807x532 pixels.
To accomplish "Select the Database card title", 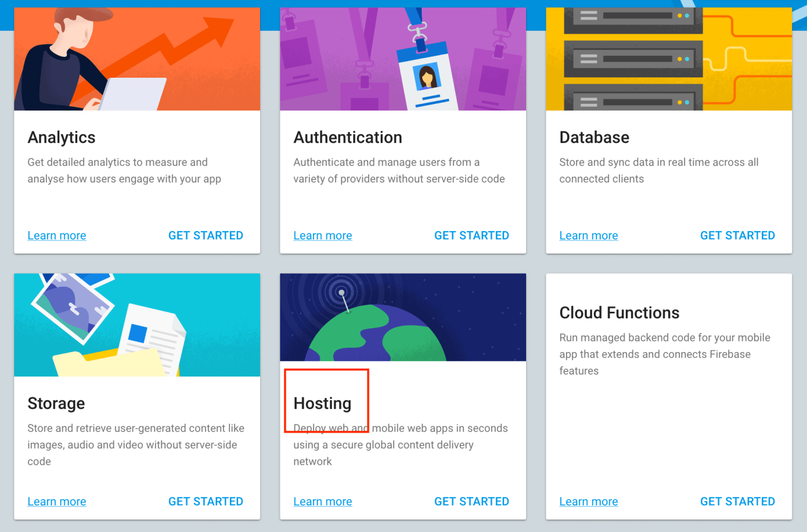I will tap(594, 138).
